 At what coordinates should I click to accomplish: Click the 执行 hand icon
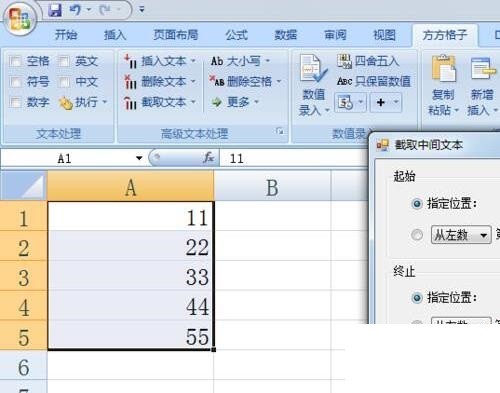(65, 103)
